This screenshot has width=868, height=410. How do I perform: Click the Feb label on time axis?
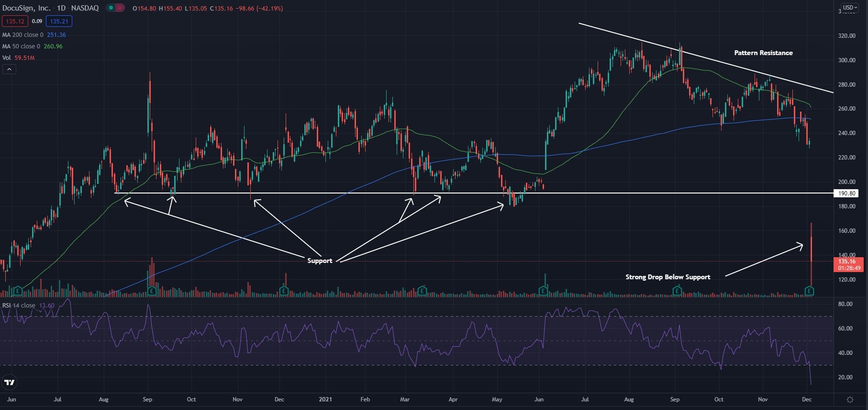[x=365, y=399]
